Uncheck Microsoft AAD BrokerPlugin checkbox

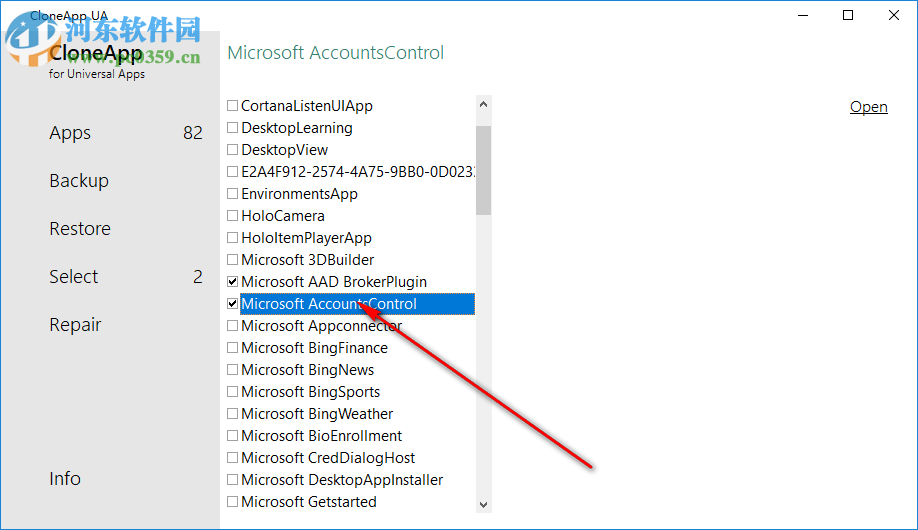(233, 282)
